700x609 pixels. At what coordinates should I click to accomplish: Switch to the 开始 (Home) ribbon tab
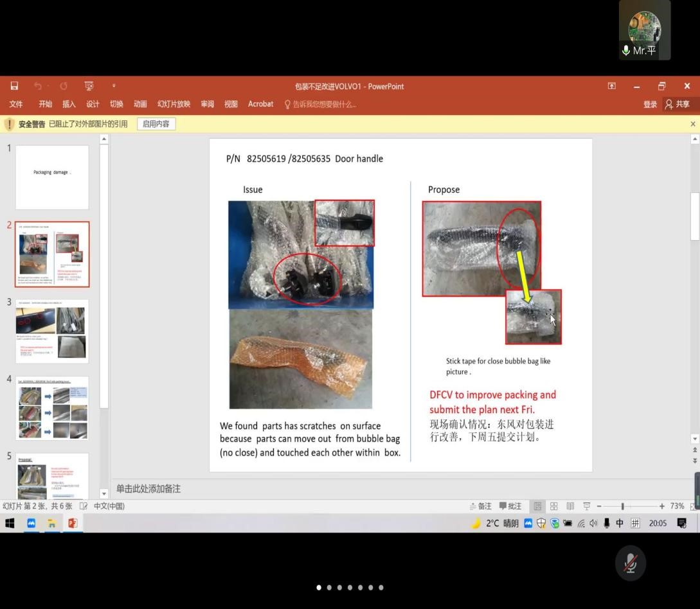(x=45, y=104)
